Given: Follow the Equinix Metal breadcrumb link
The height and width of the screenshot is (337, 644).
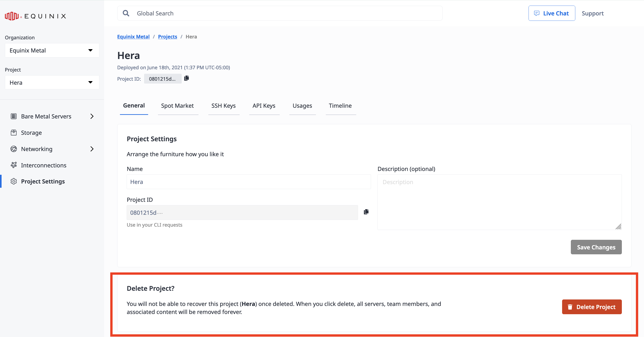Looking at the screenshot, I should pos(134,37).
